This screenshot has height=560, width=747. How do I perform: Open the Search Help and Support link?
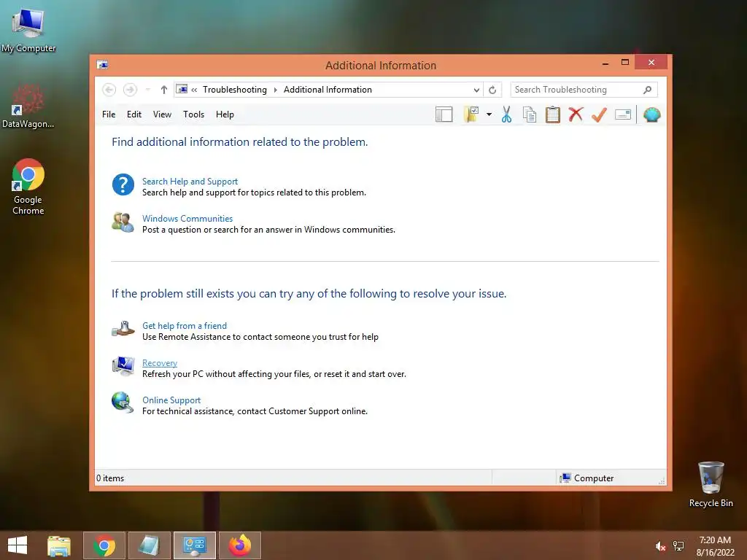tap(190, 182)
